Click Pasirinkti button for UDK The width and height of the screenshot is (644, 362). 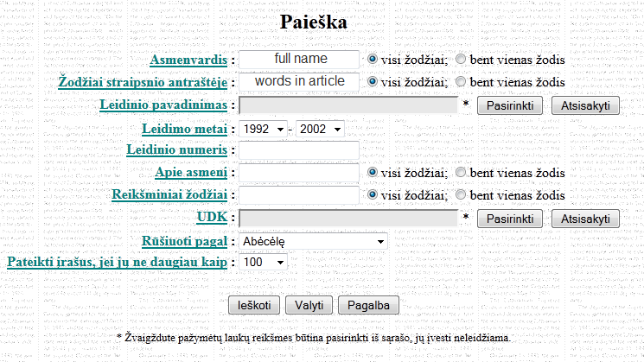(510, 219)
